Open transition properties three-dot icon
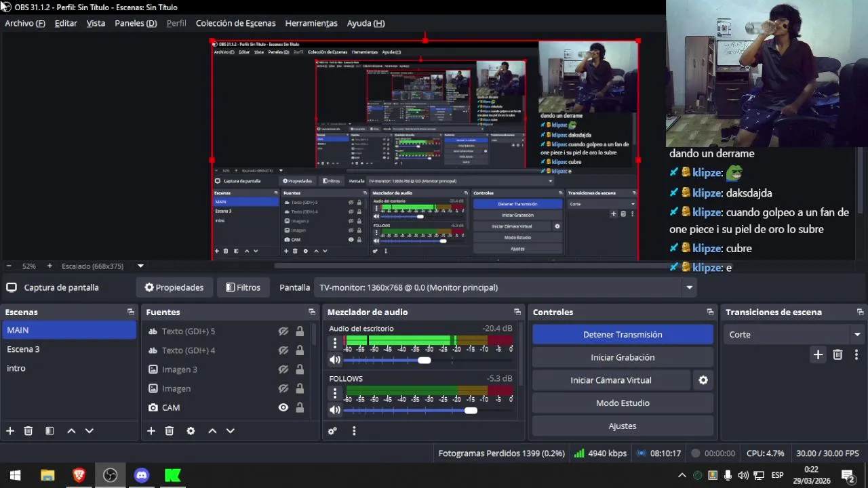This screenshot has width=868, height=488. [x=856, y=355]
